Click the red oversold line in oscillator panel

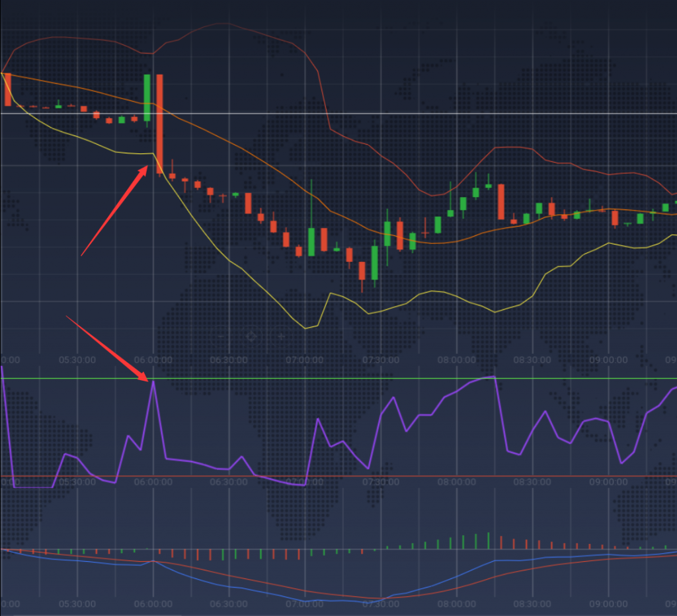point(397,476)
